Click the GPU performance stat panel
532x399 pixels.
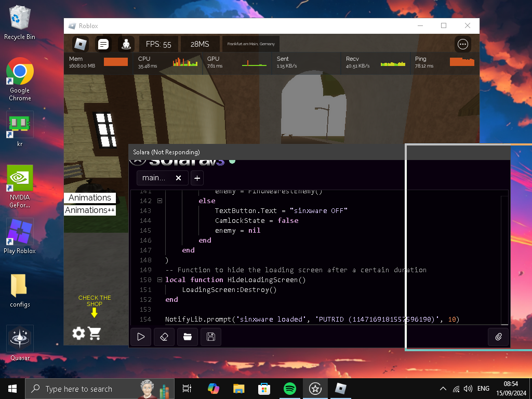coord(237,62)
